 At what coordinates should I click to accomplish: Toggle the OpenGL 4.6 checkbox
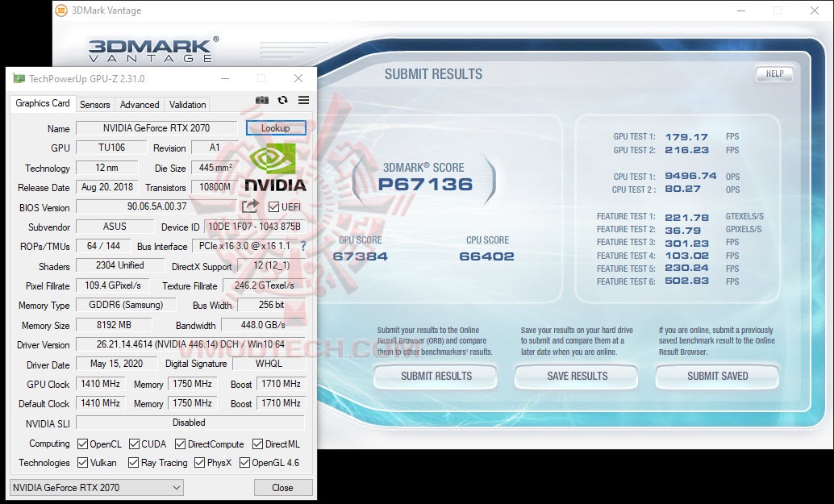[244, 463]
